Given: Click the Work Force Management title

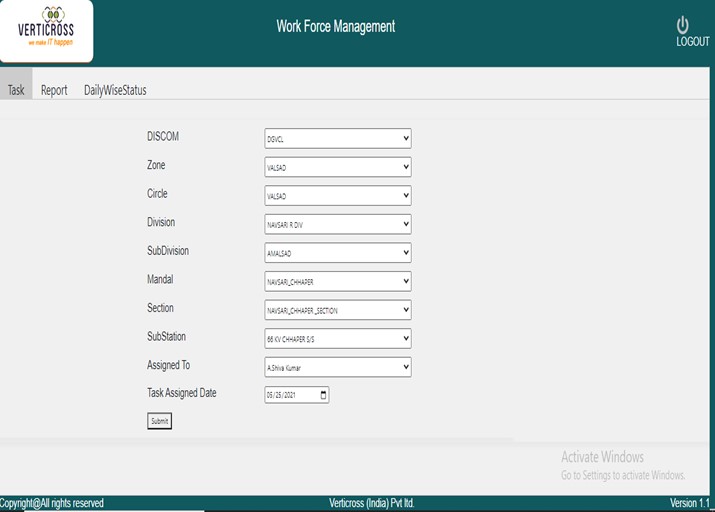Looking at the screenshot, I should coord(336,27).
